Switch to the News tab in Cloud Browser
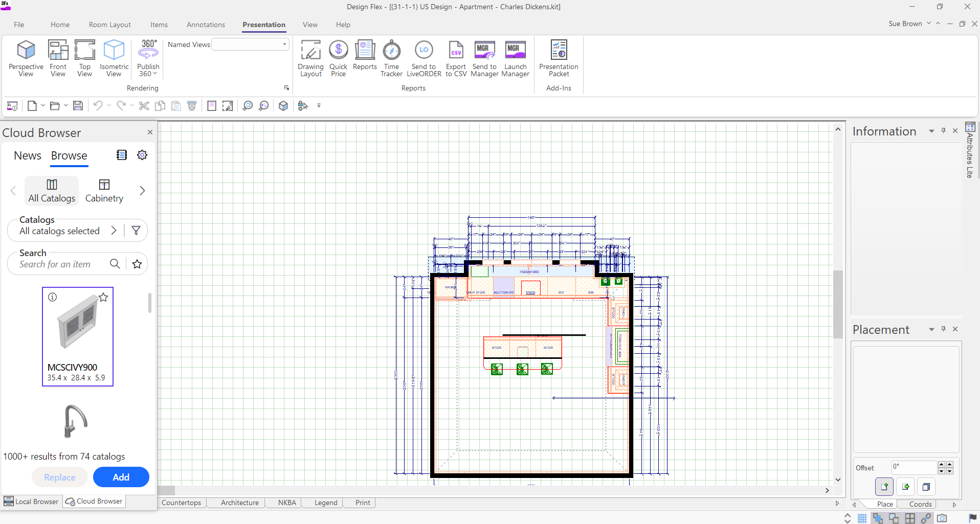The height and width of the screenshot is (524, 980). (x=28, y=155)
